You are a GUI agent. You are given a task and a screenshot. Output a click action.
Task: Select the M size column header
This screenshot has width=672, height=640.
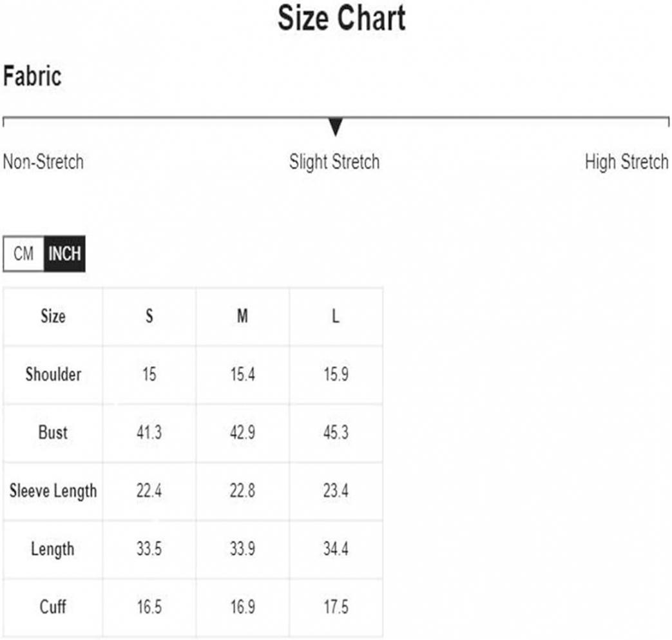click(x=242, y=316)
